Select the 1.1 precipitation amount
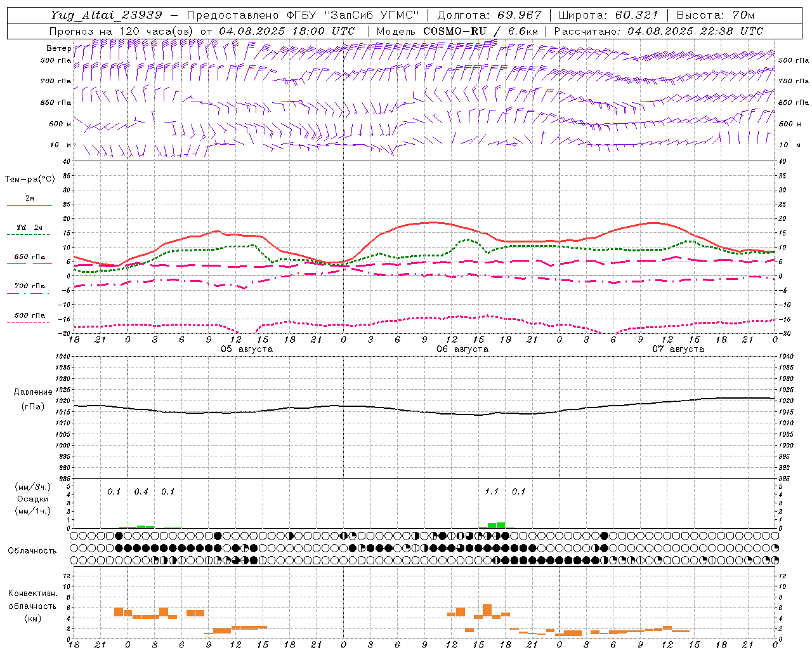The height and width of the screenshot is (650, 812). [492, 492]
